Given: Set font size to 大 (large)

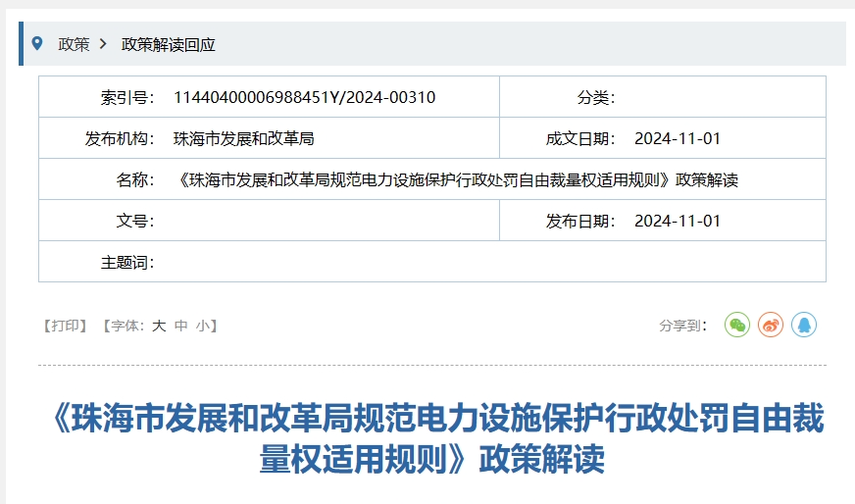Looking at the screenshot, I should point(159,326).
